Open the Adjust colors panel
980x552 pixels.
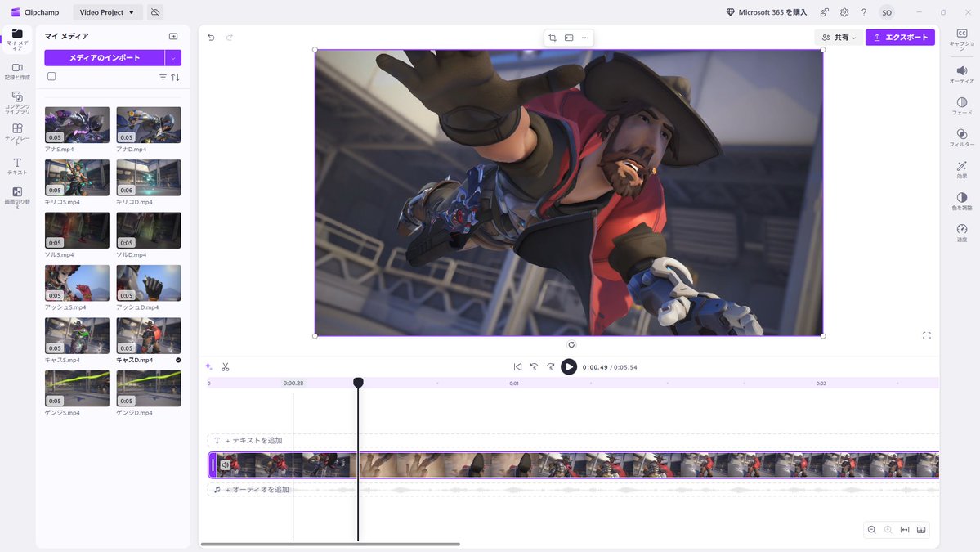pyautogui.click(x=962, y=200)
